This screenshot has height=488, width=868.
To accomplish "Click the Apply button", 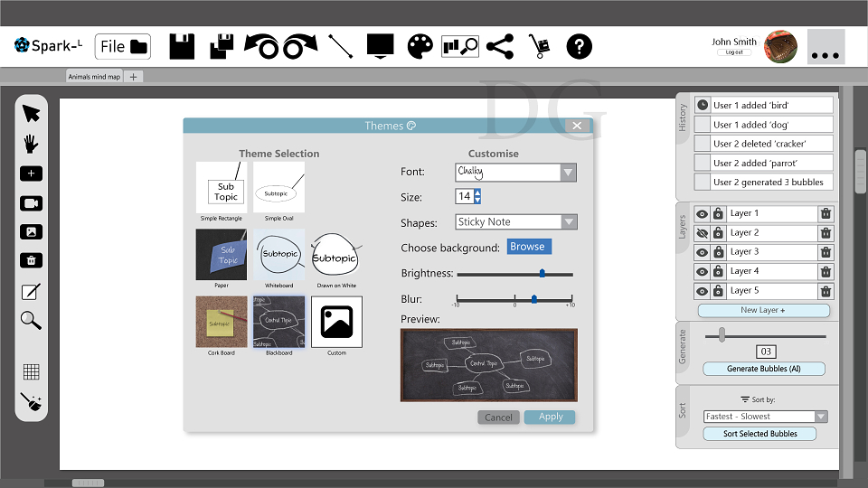I will tap(550, 417).
